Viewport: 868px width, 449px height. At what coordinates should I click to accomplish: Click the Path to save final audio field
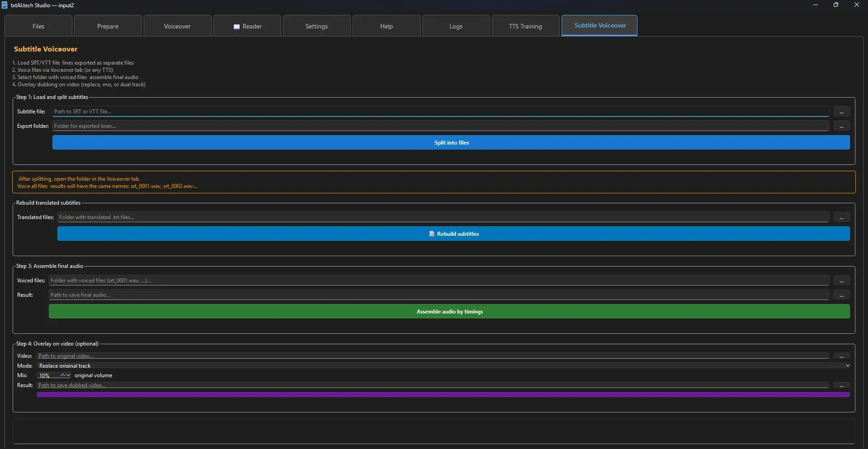(439, 295)
